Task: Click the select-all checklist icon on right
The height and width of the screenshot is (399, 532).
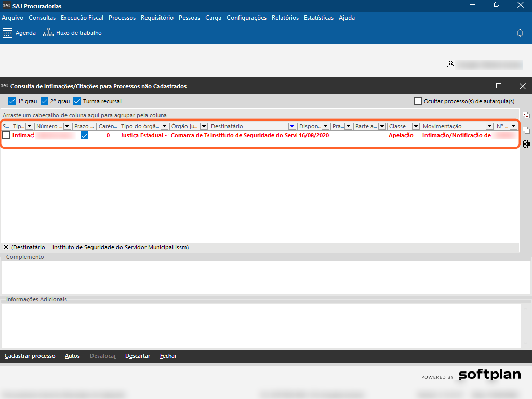Action: pos(526,115)
